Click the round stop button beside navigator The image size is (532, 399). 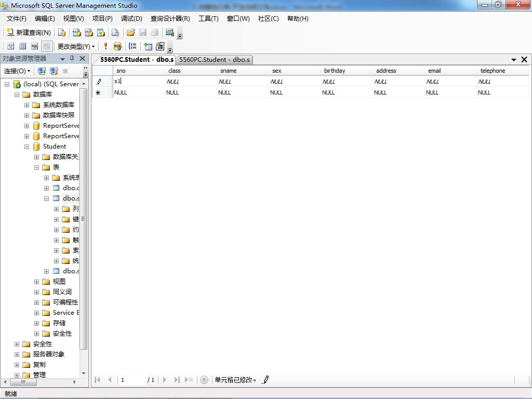(204, 380)
